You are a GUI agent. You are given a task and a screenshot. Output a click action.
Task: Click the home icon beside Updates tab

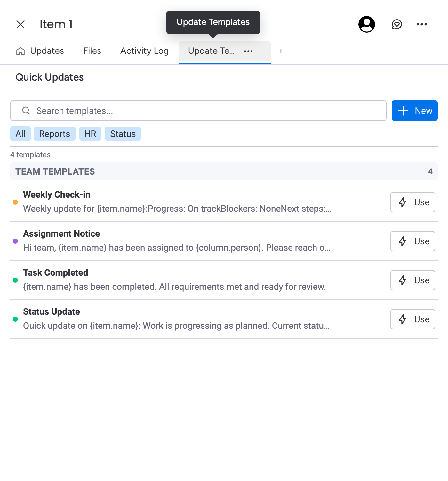(20, 51)
